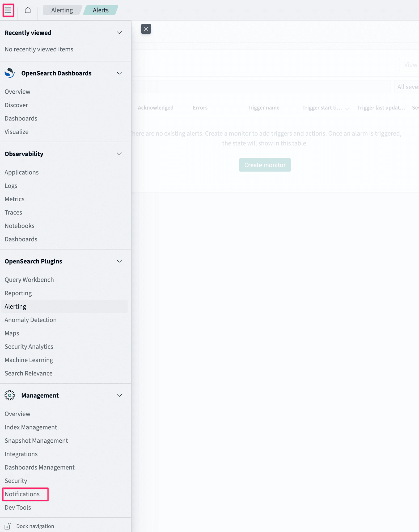Open Snapshot Management

tap(36, 440)
